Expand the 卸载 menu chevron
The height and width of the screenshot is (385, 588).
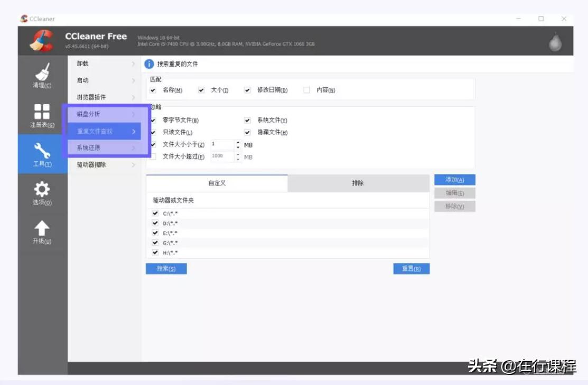coord(133,64)
